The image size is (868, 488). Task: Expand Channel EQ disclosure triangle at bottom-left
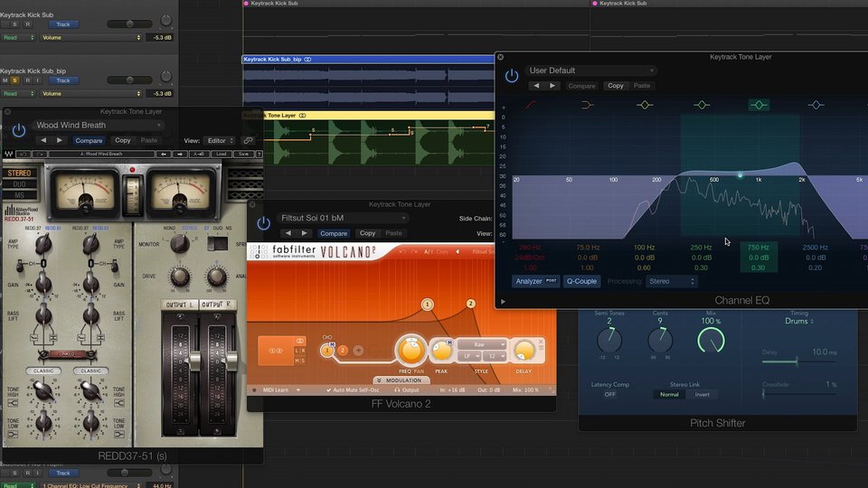click(x=503, y=302)
